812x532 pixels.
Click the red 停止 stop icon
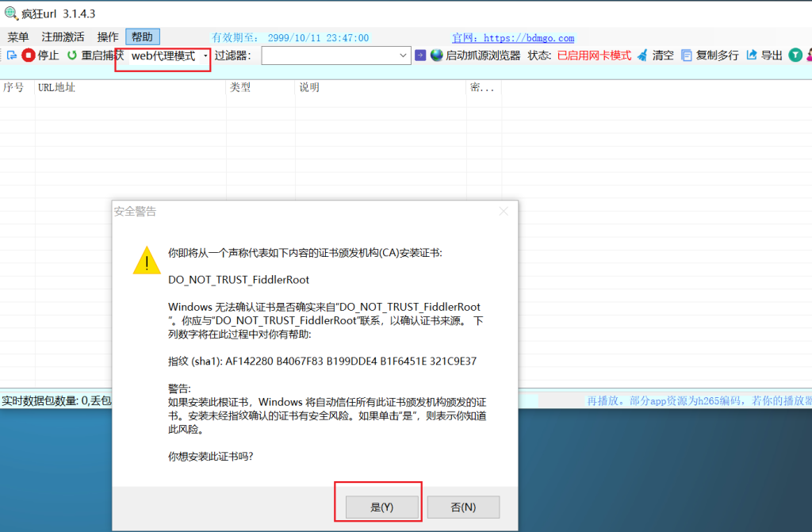29,55
